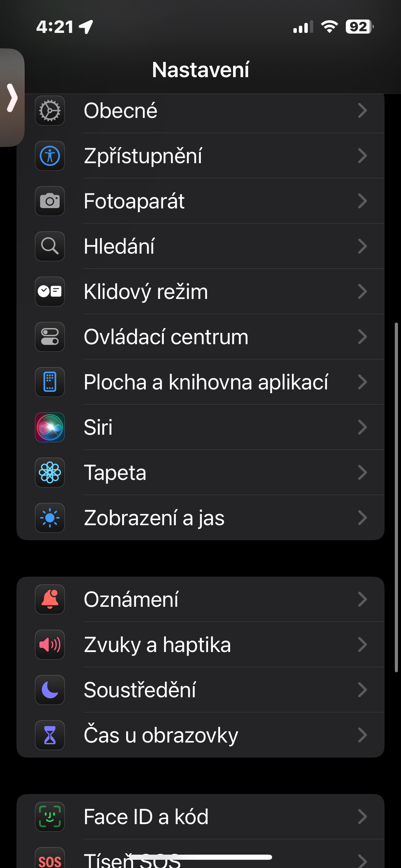Tap the Face ID icon
This screenshot has width=401, height=868.
click(50, 817)
